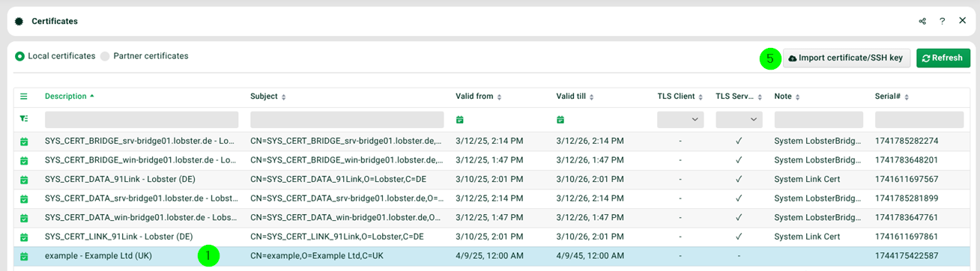The image size is (980, 271).
Task: Click Import certificate/SSH key button
Action: point(847,58)
